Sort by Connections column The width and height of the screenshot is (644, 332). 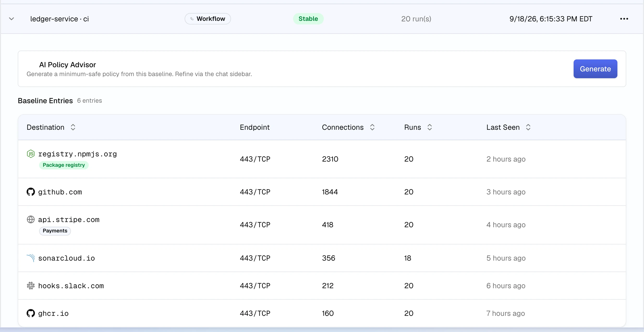tap(372, 127)
